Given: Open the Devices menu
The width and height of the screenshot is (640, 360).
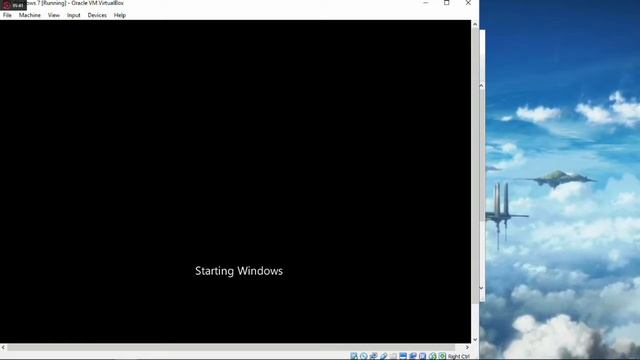Looking at the screenshot, I should [x=97, y=15].
